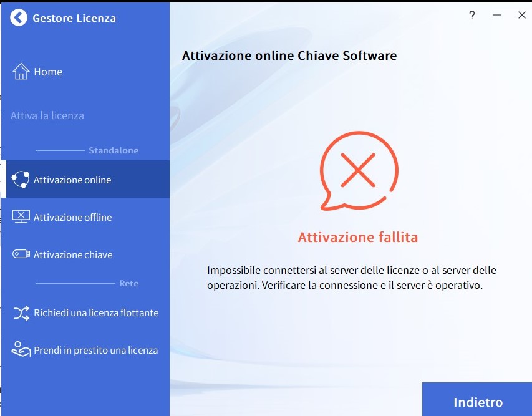
Task: Open help with the question mark icon
Action: point(472,16)
